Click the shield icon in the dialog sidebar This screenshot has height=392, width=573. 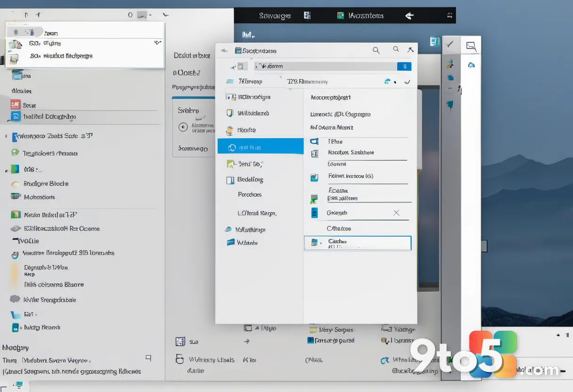[229, 113]
